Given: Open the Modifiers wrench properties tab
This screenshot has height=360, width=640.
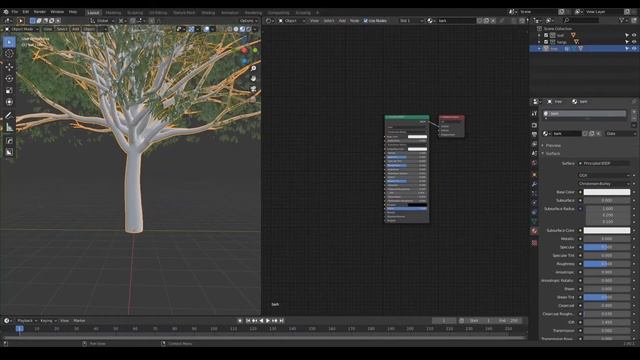Looking at the screenshot, I should tap(534, 184).
